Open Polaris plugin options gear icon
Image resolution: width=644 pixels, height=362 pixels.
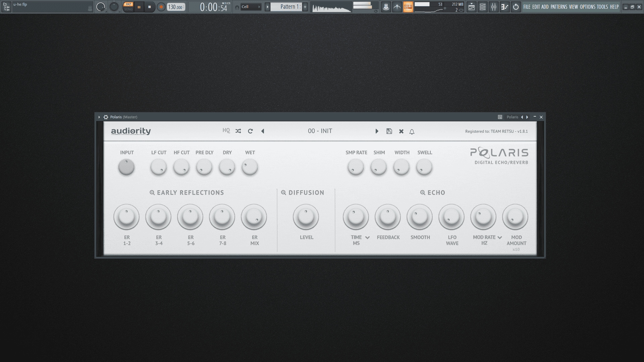106,117
